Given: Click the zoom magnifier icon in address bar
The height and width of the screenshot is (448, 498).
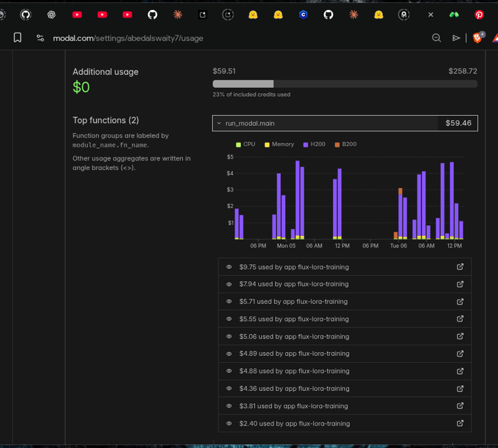Looking at the screenshot, I should pyautogui.click(x=436, y=38).
